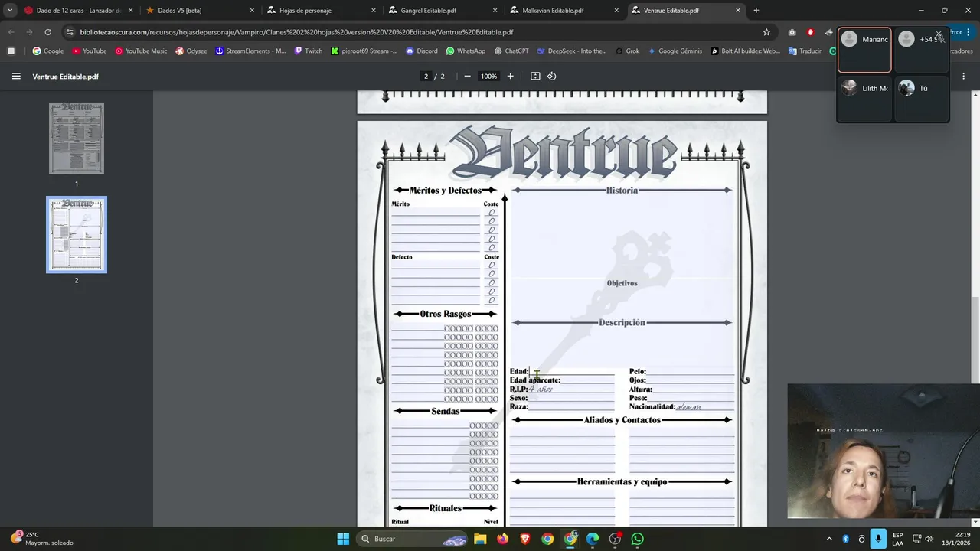
Task: Open the Bolt AI builder bookmark
Action: pos(745,51)
